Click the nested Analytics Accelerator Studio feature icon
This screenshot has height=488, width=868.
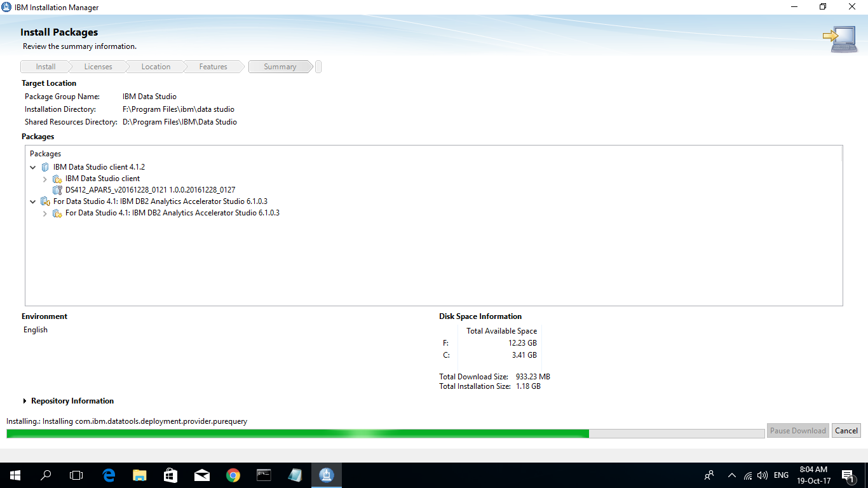[57, 213]
